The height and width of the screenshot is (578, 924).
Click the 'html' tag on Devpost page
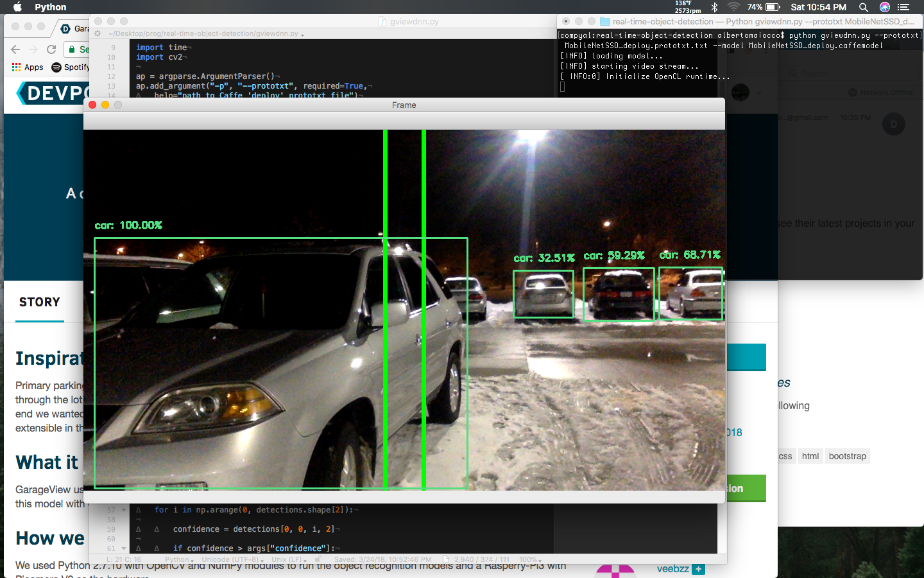pos(810,456)
